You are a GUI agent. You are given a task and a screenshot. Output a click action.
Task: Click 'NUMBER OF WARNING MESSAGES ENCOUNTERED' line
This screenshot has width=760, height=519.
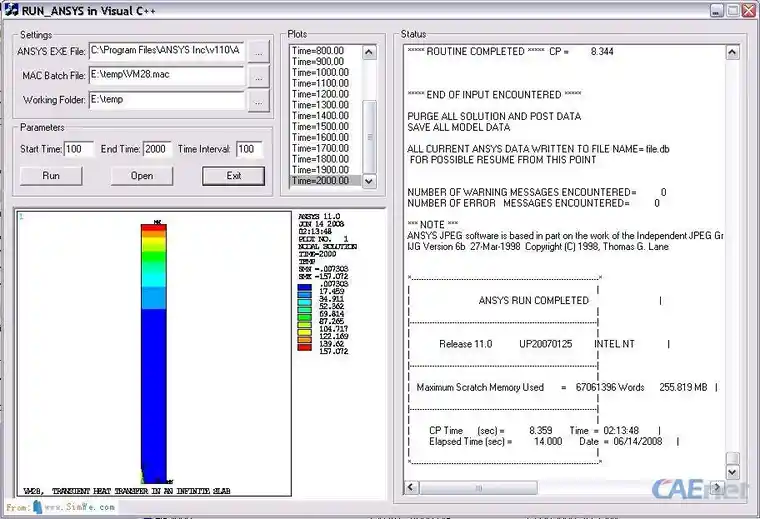537,192
